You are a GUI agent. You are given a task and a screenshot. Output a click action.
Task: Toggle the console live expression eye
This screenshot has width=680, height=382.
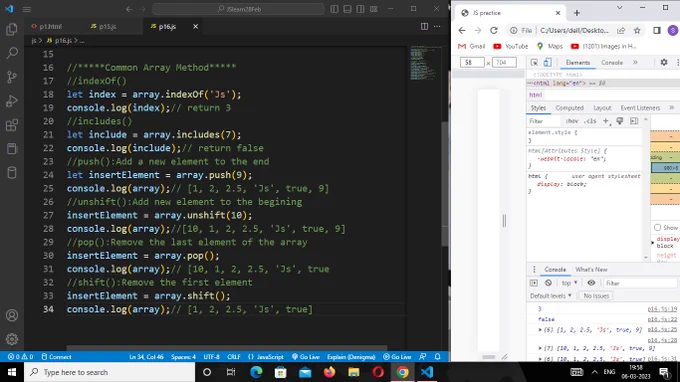point(591,283)
